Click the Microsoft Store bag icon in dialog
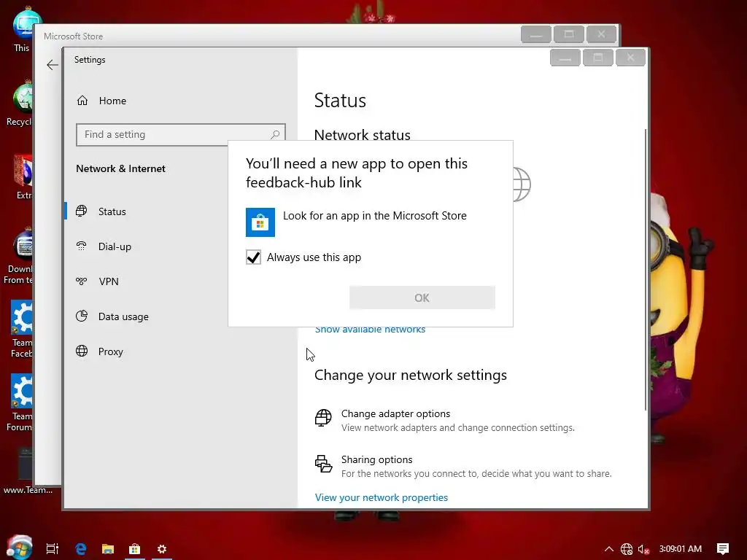 pyautogui.click(x=260, y=222)
